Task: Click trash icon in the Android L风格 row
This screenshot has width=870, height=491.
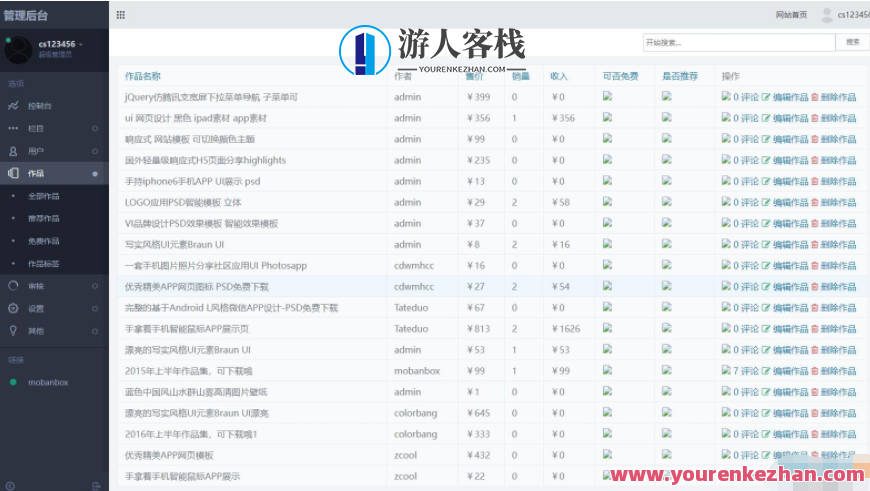Action: pyautogui.click(x=815, y=308)
